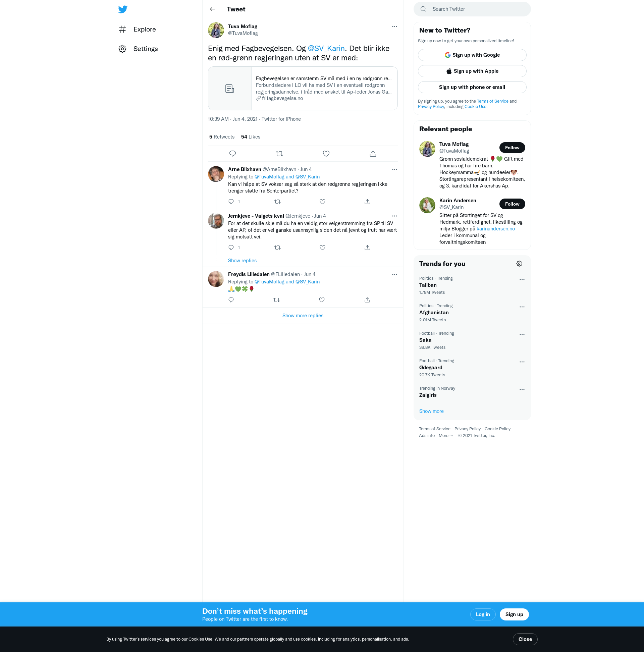Image resolution: width=644 pixels, height=652 pixels.
Task: Follow Karin Andersen
Action: 512,204
